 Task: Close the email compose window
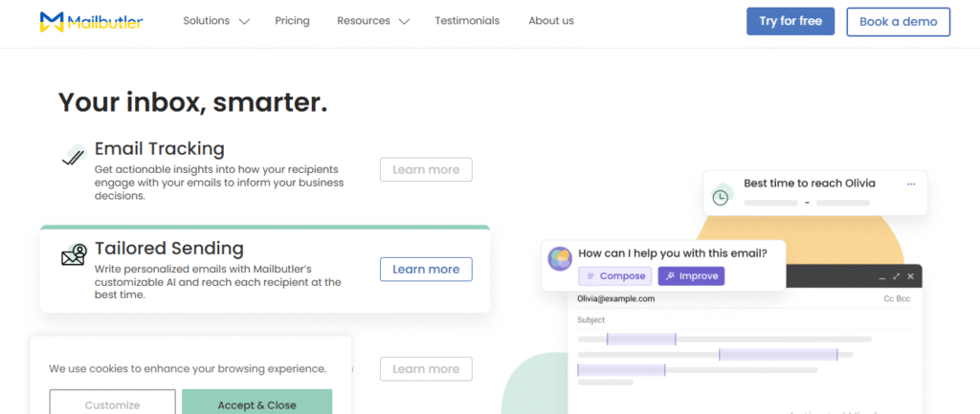911,276
